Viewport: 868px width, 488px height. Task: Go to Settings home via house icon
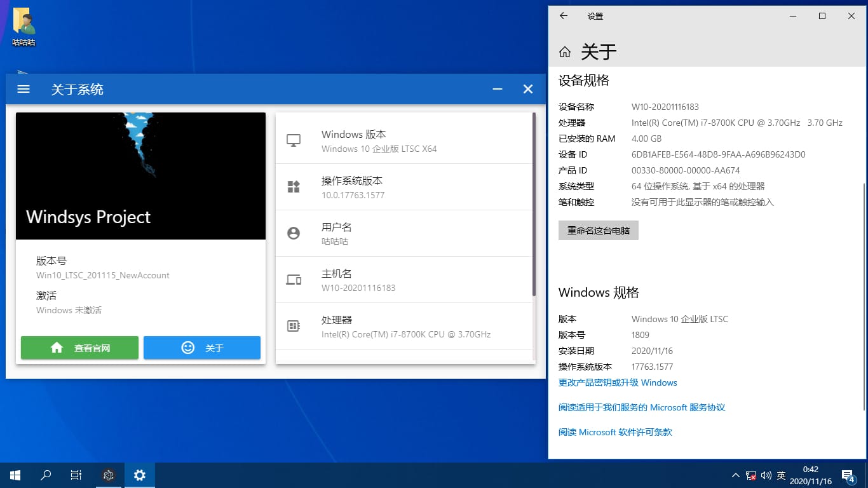coord(564,52)
